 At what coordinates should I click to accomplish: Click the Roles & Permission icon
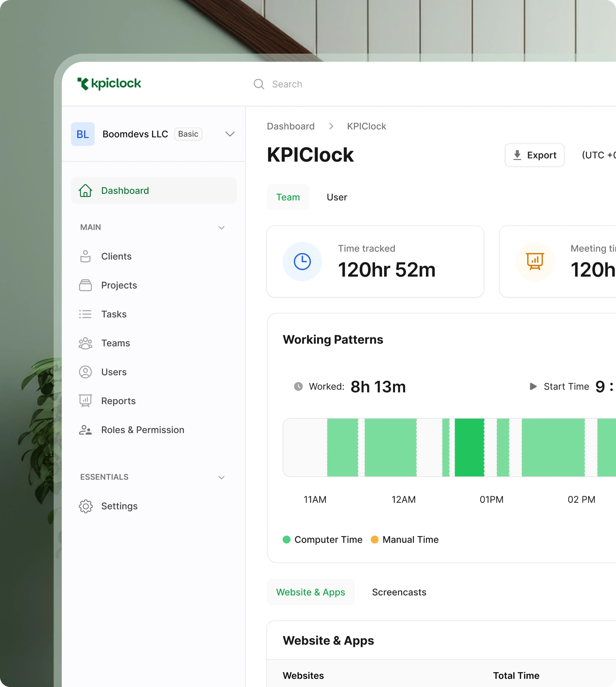pyautogui.click(x=85, y=430)
